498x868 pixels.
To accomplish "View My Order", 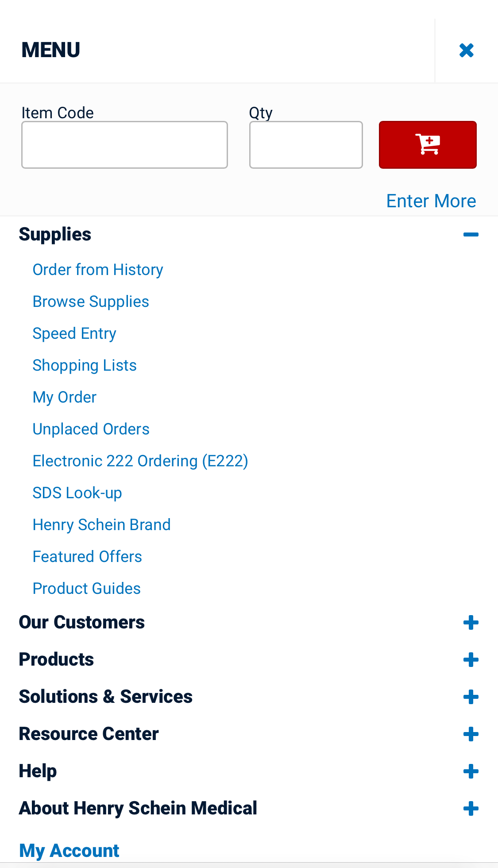I will pyautogui.click(x=64, y=397).
